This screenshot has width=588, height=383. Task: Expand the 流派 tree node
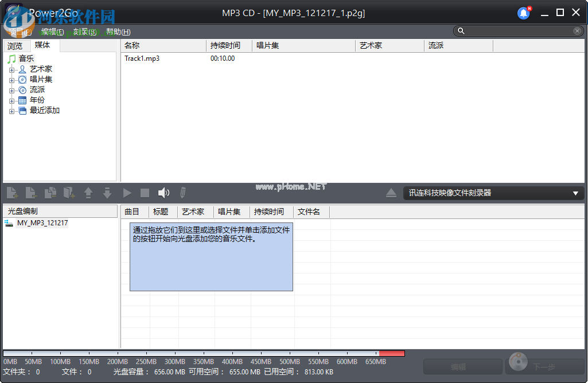tap(13, 89)
